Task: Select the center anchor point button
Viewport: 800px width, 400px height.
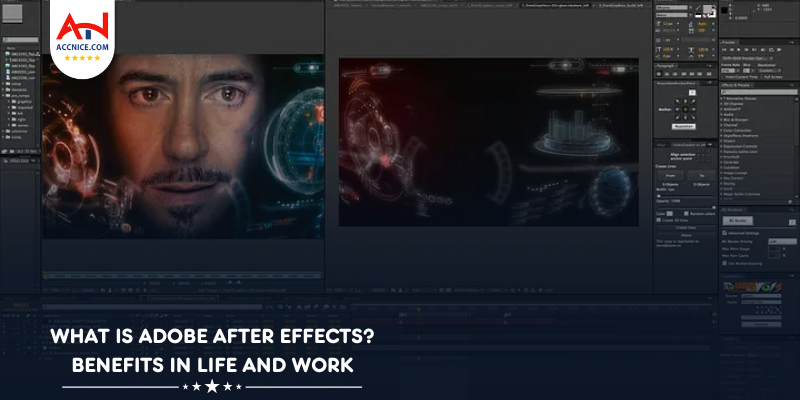Action: pyautogui.click(x=686, y=110)
